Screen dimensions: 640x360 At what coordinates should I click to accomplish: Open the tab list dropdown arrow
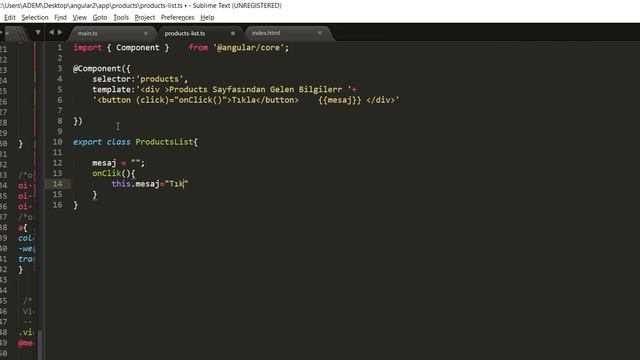click(x=38, y=32)
